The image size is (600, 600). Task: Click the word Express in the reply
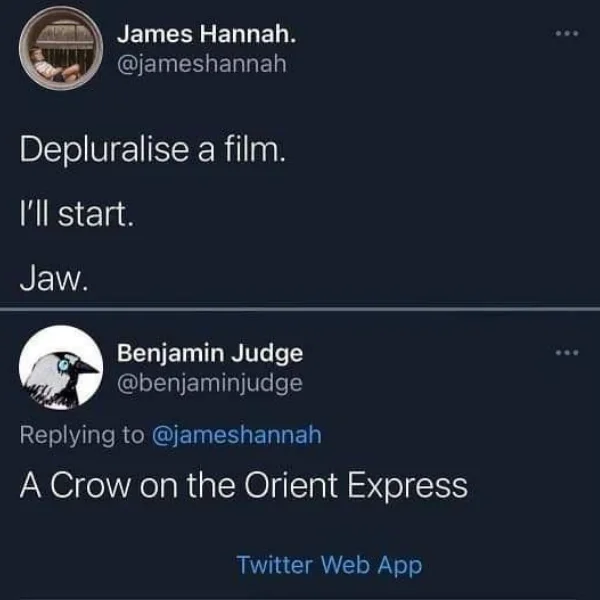(x=408, y=487)
